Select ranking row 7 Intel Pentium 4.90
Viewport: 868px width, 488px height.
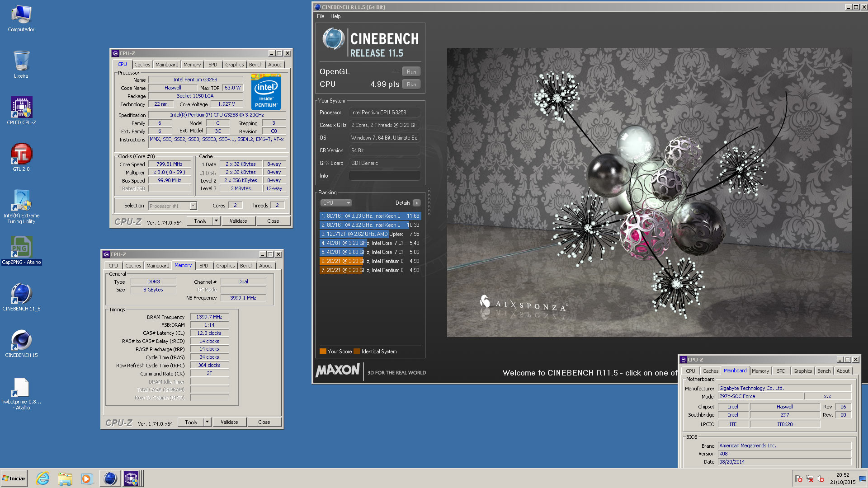point(370,270)
